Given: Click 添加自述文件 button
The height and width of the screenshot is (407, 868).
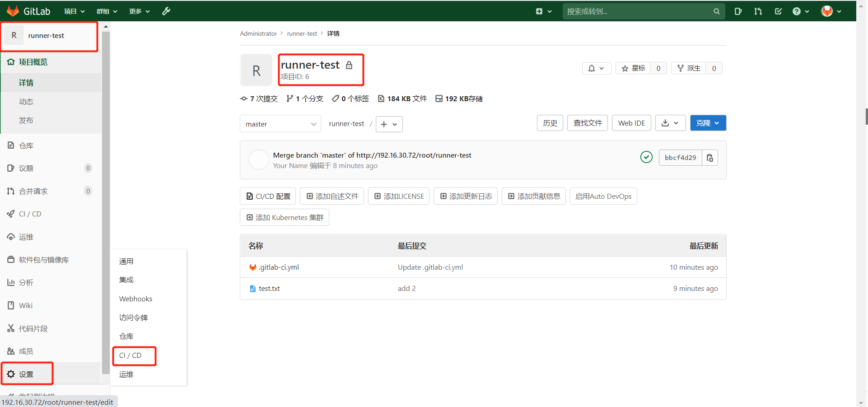Looking at the screenshot, I should coord(332,196).
